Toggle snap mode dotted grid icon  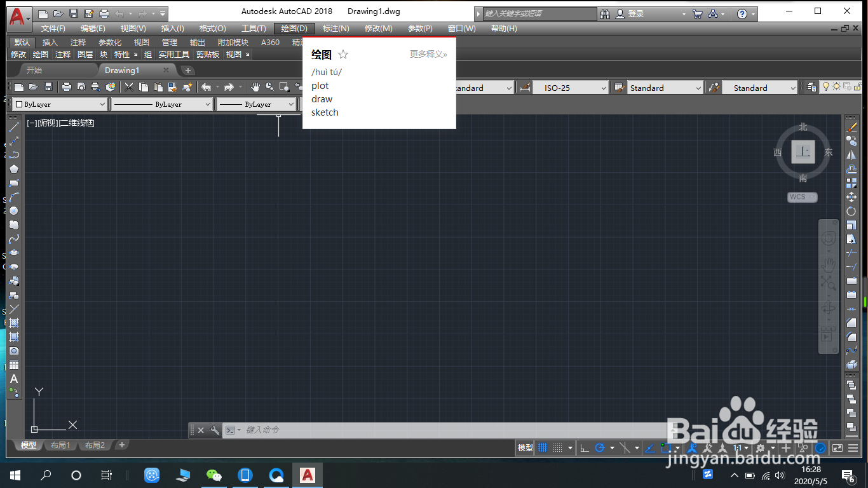point(557,448)
